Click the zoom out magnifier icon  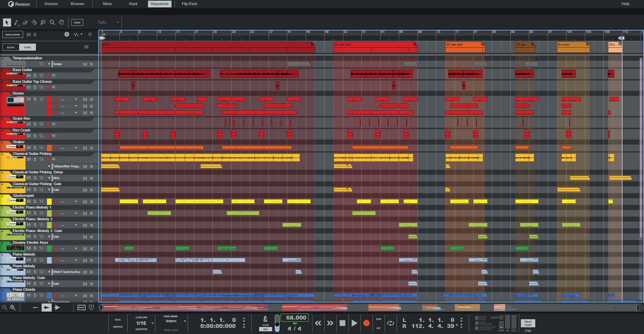pos(4,307)
